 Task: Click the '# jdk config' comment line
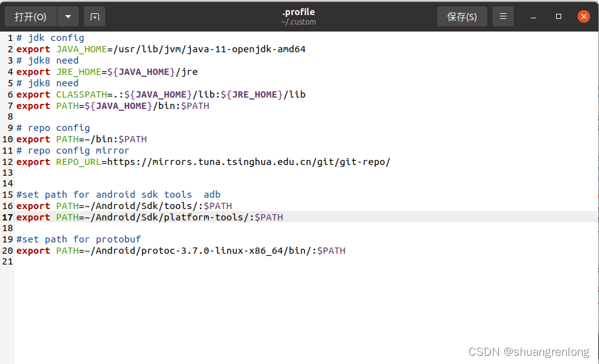[50, 37]
